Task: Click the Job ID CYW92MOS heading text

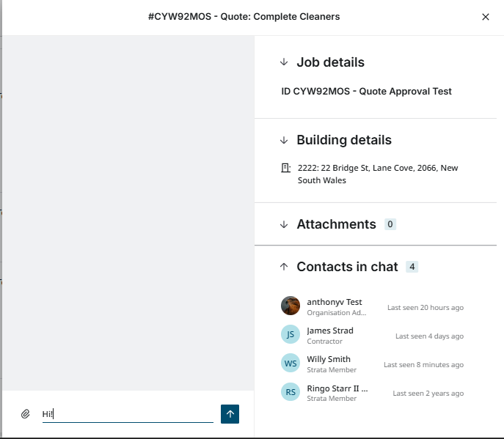Action: (366, 92)
